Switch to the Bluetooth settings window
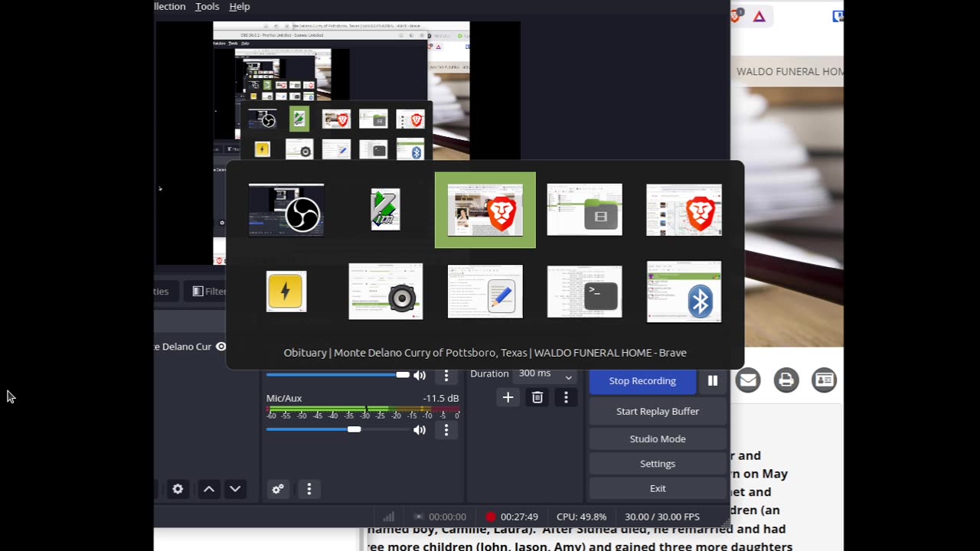The image size is (980, 551). pos(684,292)
